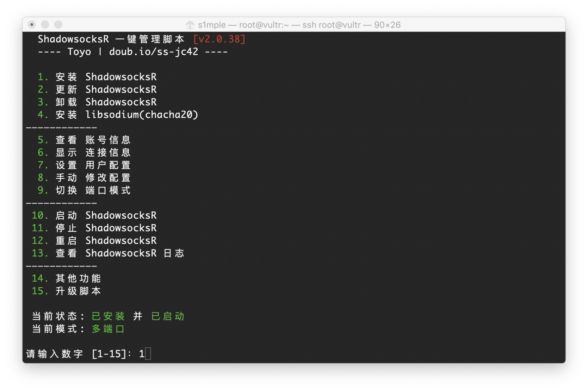The image size is (588, 391).
Task: Click the green 多端口 mode text
Action: pyautogui.click(x=108, y=329)
